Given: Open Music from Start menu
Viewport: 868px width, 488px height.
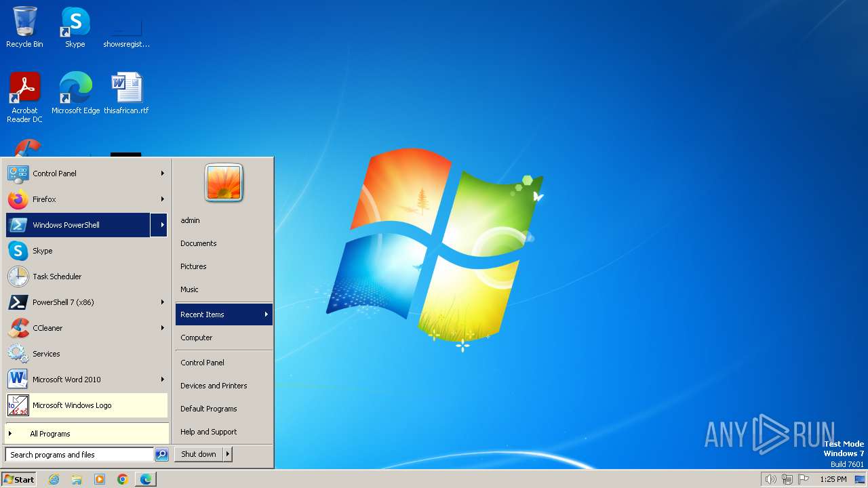Looking at the screenshot, I should [x=189, y=289].
